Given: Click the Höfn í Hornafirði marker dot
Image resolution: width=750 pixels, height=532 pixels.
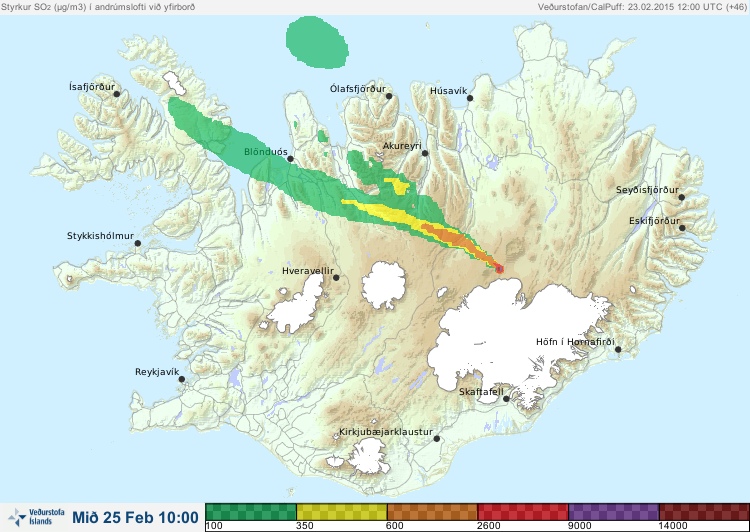Looking at the screenshot, I should (618, 349).
